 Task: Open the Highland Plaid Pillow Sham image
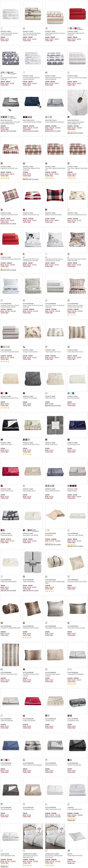click(x=11, y=196)
